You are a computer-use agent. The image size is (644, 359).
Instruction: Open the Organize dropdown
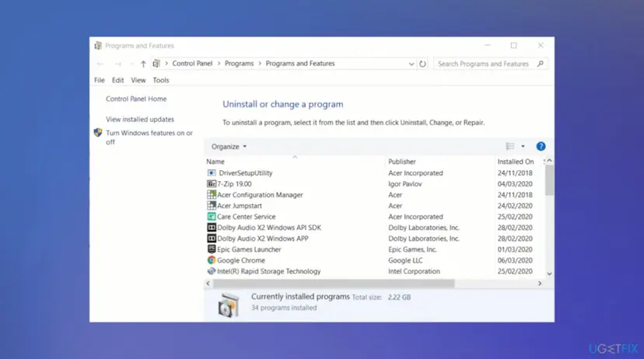coord(229,146)
